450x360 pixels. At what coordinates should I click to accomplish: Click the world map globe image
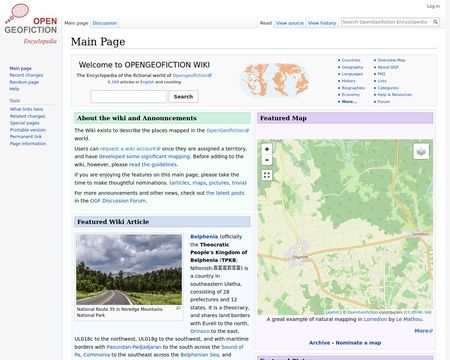[x=275, y=80]
